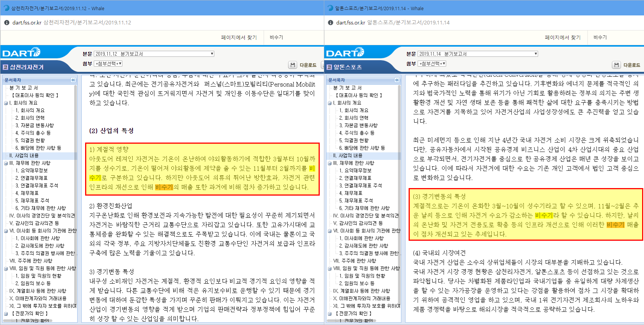Screen dimensions: 644x325
Task: Open the 첨부선택 dropdown in the 알톤스포츠 window
Action: click(x=432, y=64)
